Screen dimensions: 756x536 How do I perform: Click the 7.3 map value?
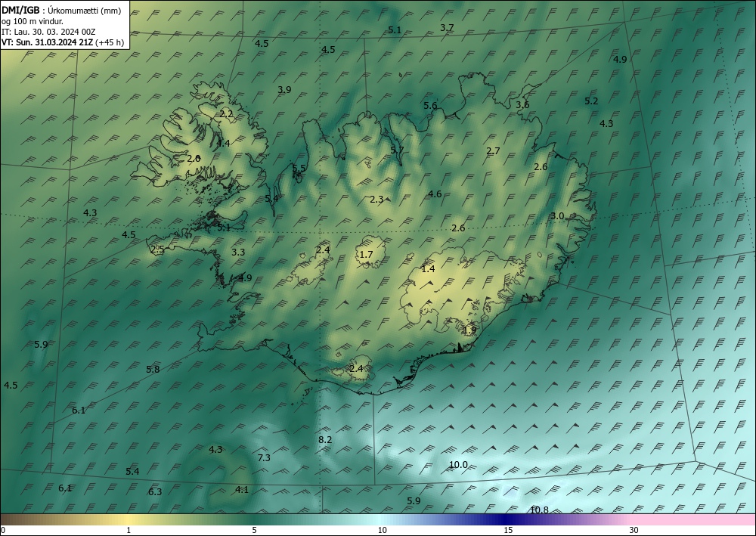coord(264,457)
